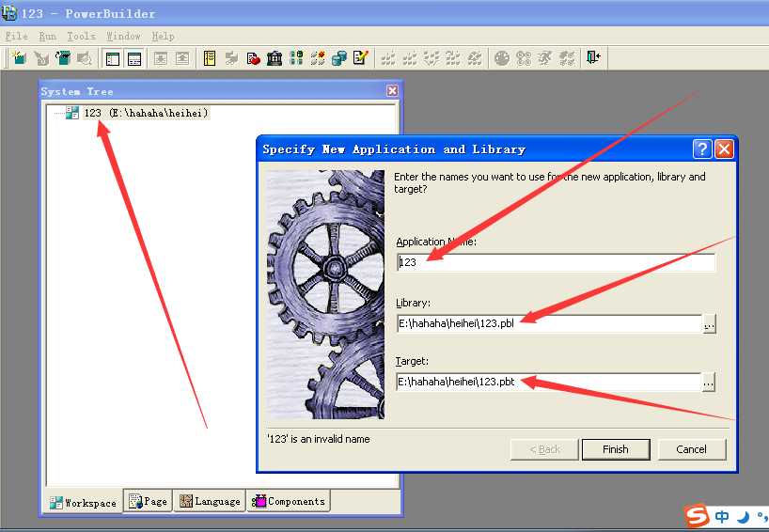The width and height of the screenshot is (769, 532).
Task: Click the Target path input field
Action: tap(548, 382)
